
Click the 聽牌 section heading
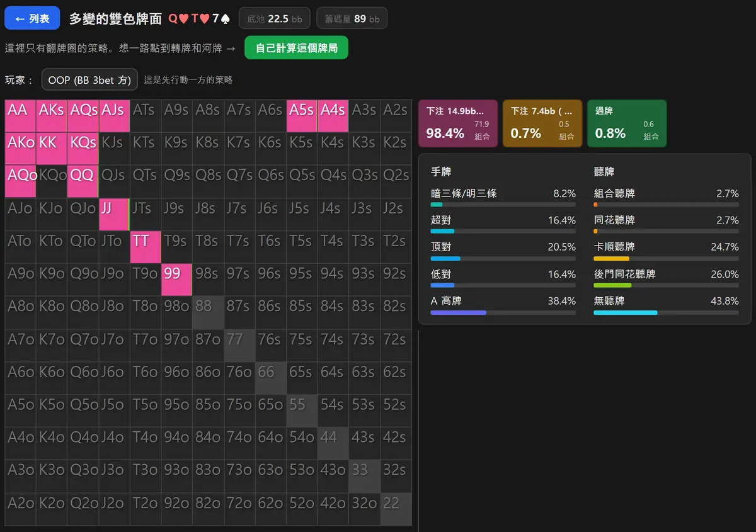click(604, 171)
